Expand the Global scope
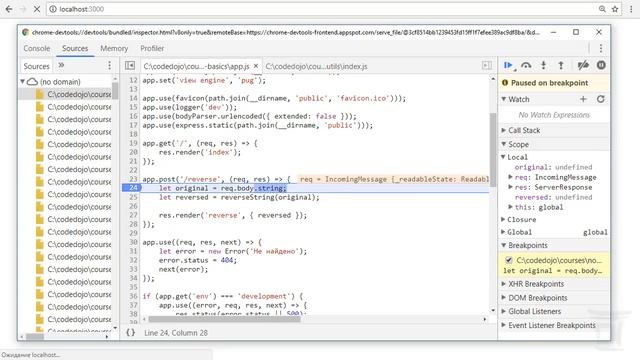Viewport: 640px width, 360px height. point(503,232)
